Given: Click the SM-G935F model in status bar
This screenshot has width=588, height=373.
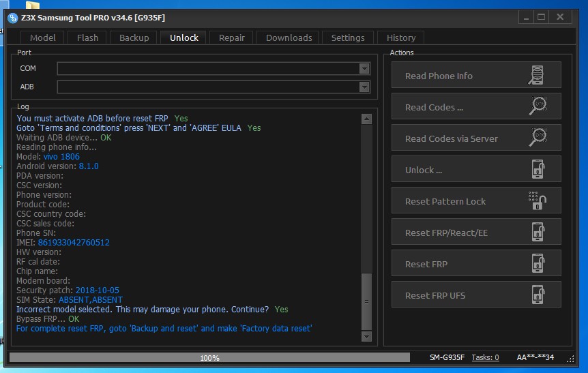Looking at the screenshot, I should pos(447,357).
